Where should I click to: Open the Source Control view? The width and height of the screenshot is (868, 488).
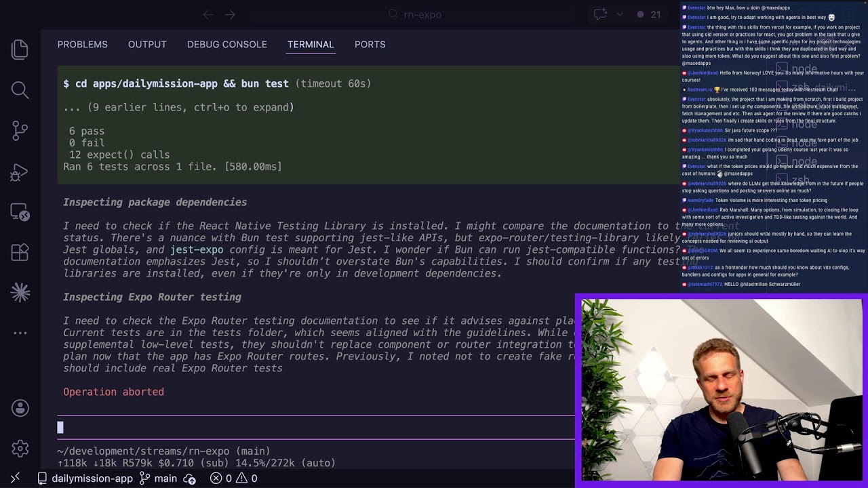(20, 130)
